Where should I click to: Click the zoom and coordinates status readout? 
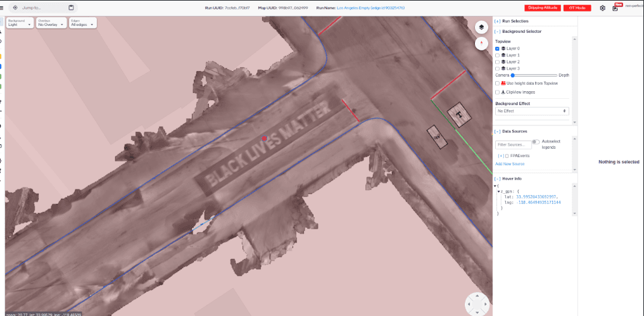point(43,314)
